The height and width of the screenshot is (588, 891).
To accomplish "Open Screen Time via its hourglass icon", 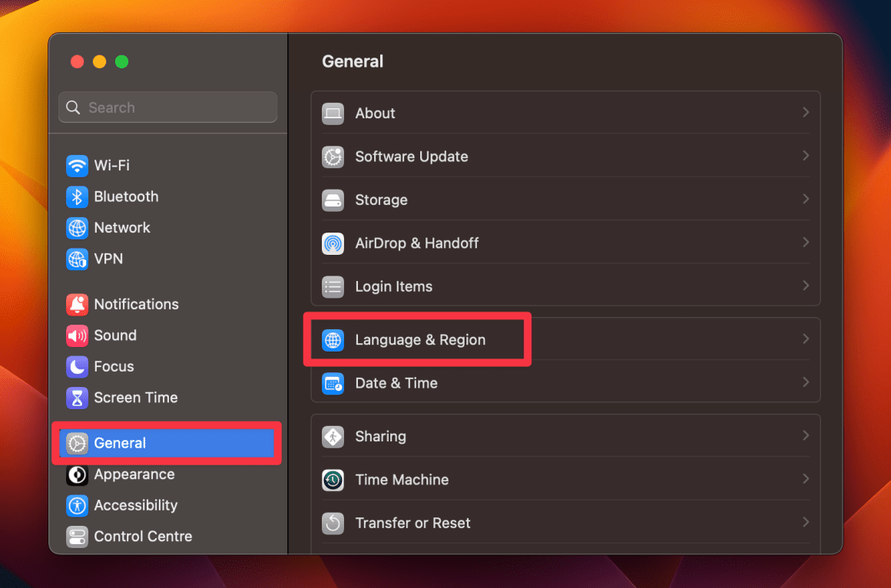I will [77, 398].
